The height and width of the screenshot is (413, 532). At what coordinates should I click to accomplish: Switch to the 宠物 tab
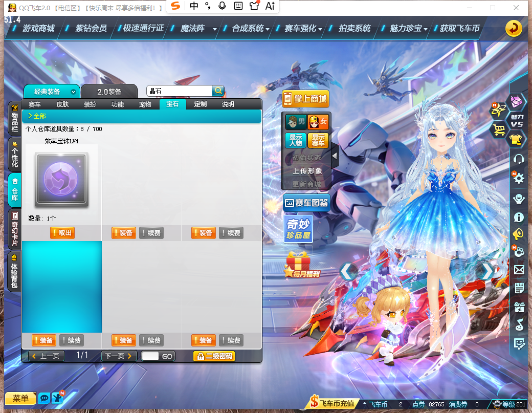145,104
